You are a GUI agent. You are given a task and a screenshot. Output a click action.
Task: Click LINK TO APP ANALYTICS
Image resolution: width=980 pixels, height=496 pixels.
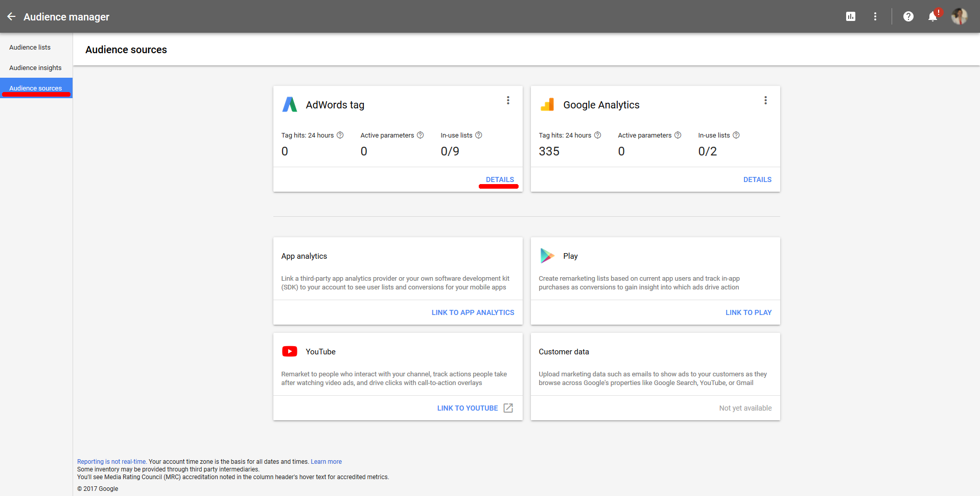473,312
